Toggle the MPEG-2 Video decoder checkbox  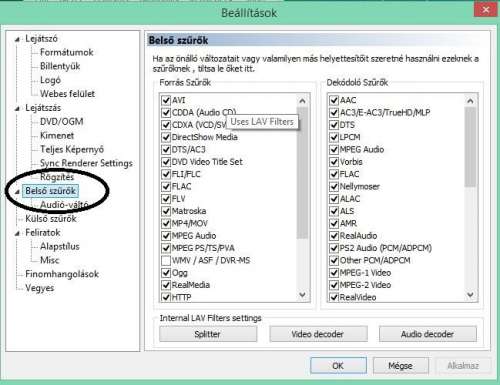[x=334, y=285]
